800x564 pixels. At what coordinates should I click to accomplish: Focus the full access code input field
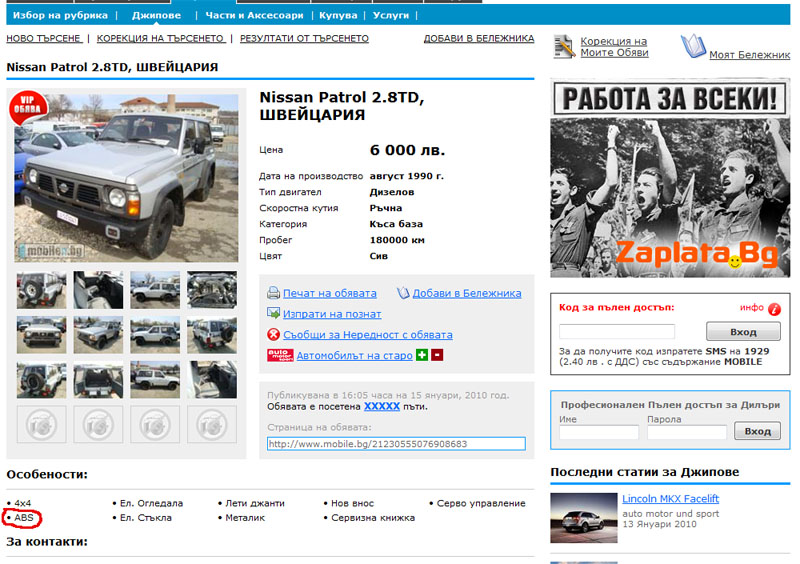[617, 332]
